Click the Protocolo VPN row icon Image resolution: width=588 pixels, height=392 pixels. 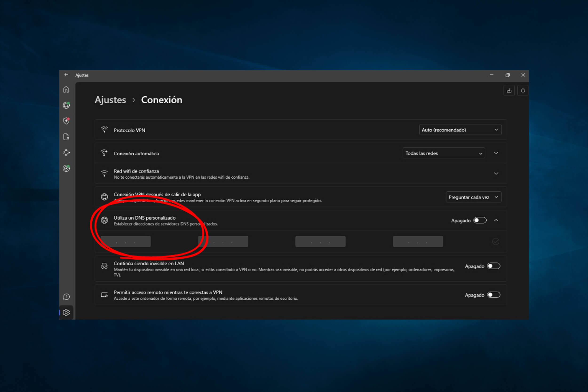pyautogui.click(x=104, y=130)
